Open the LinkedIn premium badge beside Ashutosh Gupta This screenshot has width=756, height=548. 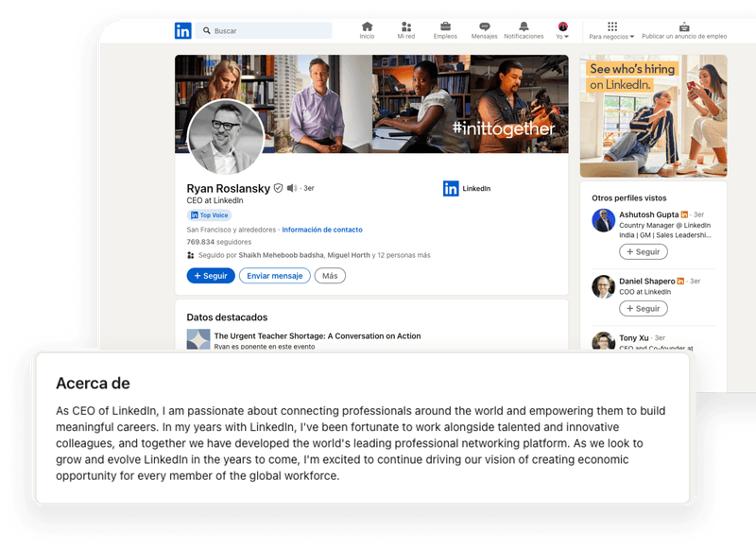pyautogui.click(x=684, y=214)
